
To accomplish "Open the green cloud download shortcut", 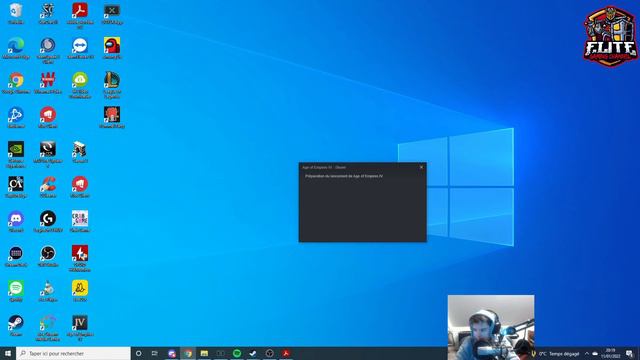I will click(80, 85).
